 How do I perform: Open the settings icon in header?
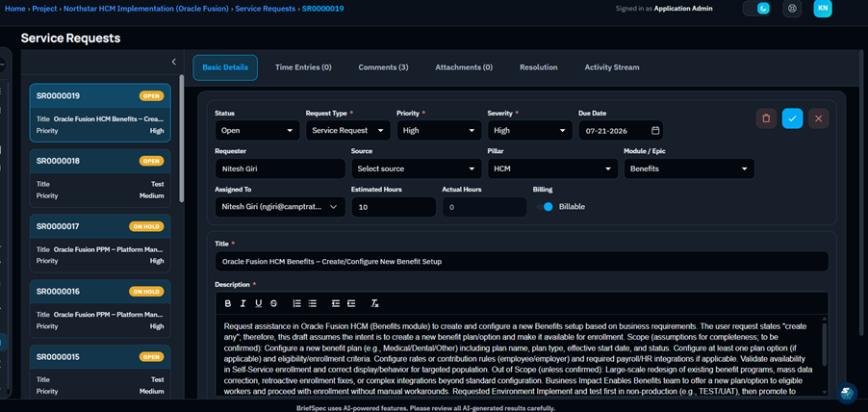(x=792, y=9)
